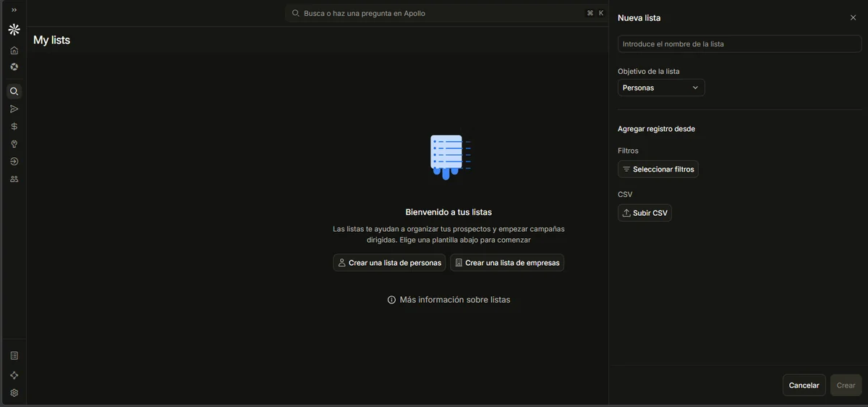This screenshot has width=868, height=407.
Task: Click Cancelar button
Action: pos(804,385)
